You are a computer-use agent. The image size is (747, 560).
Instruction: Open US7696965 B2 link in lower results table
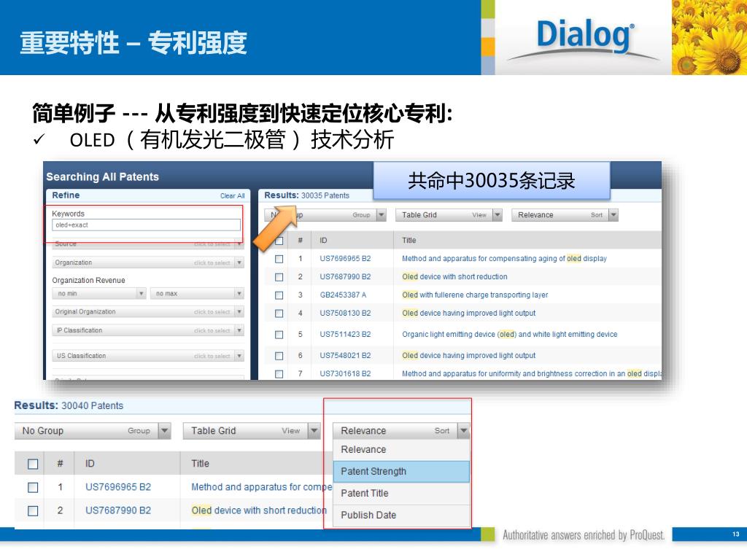click(x=118, y=487)
